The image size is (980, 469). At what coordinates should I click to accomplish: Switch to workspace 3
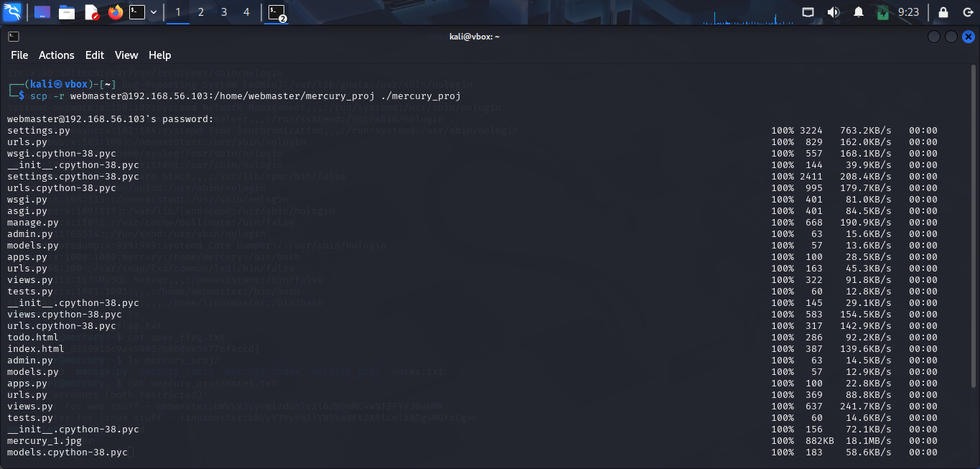coord(224,12)
